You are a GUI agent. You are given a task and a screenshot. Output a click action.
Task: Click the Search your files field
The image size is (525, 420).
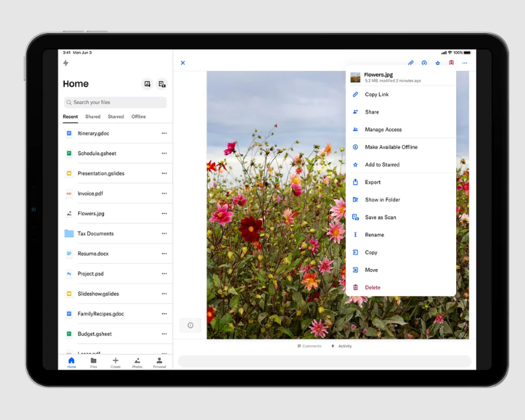click(115, 102)
